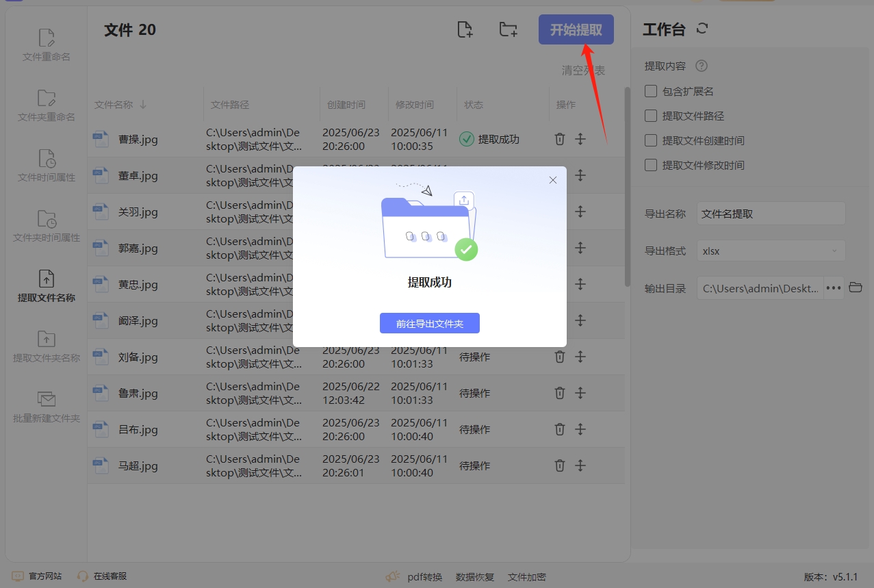Select the file name 鲁肃.jpg
The height and width of the screenshot is (588, 874).
point(138,393)
